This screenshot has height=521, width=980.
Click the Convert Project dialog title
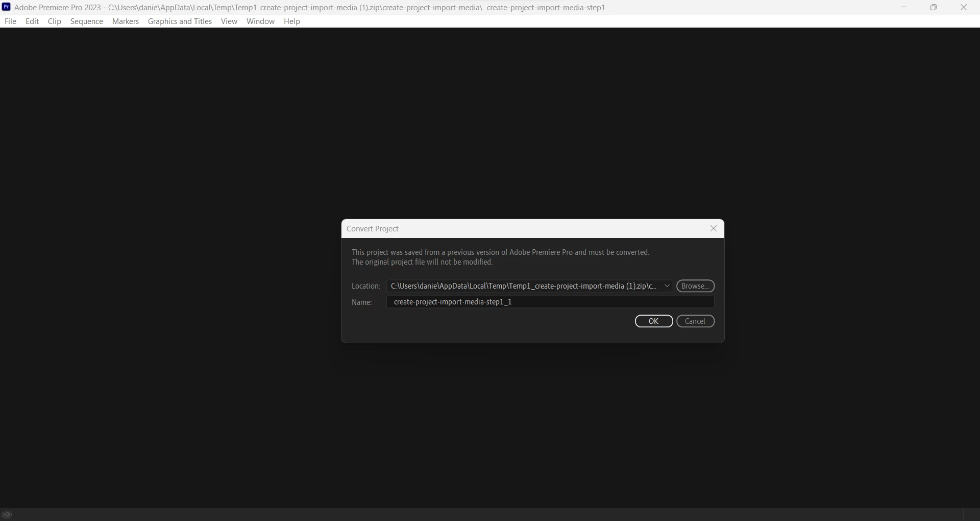tap(373, 229)
